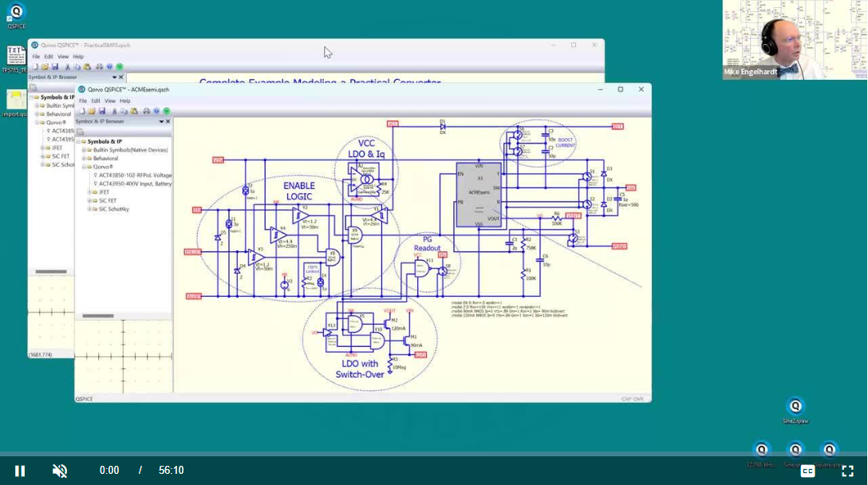Click Open folder icon in PracticalSMPS toolbar
Screen dimensions: 868x485
(x=45, y=67)
